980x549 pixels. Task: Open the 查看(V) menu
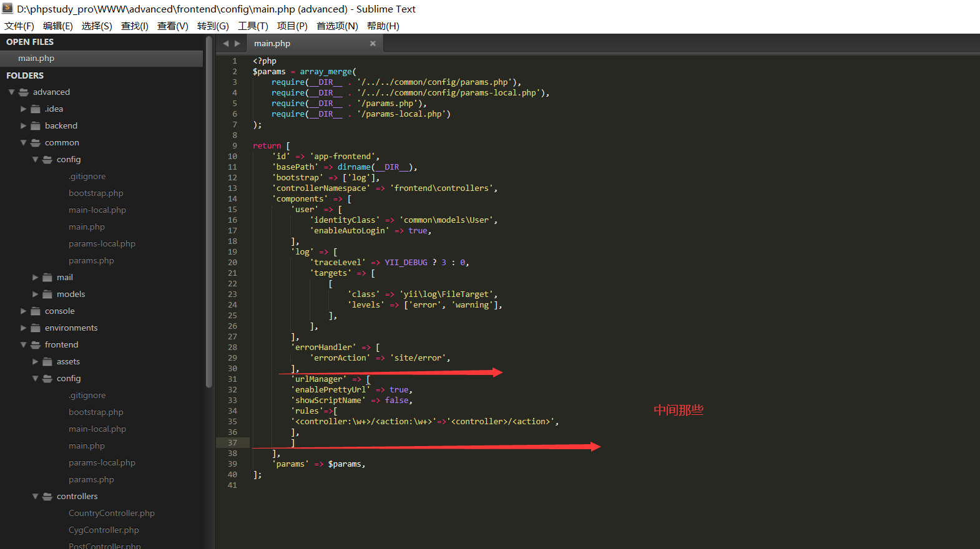173,26
